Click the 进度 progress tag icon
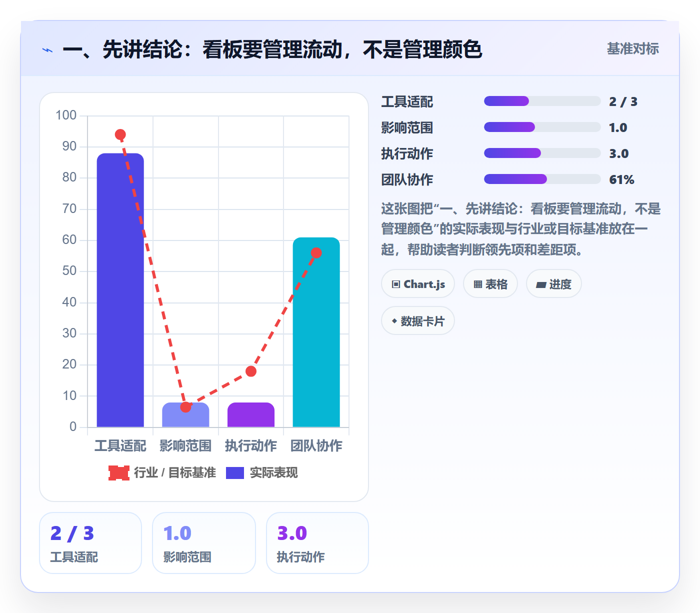This screenshot has height=613, width=700. (541, 285)
